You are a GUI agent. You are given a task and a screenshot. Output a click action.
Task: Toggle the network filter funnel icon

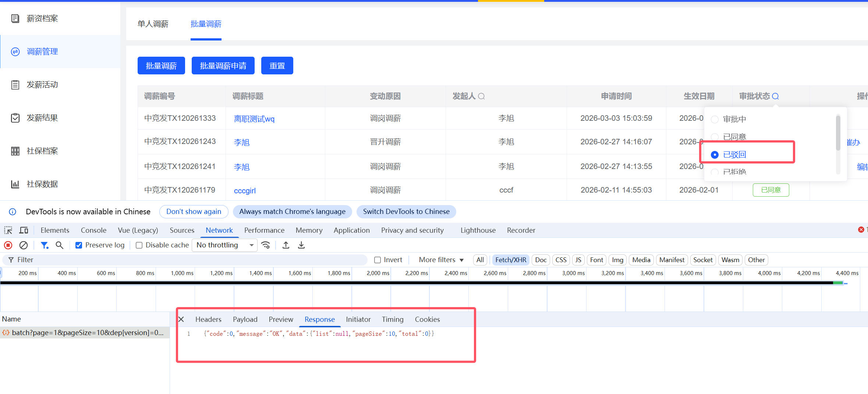click(x=45, y=245)
